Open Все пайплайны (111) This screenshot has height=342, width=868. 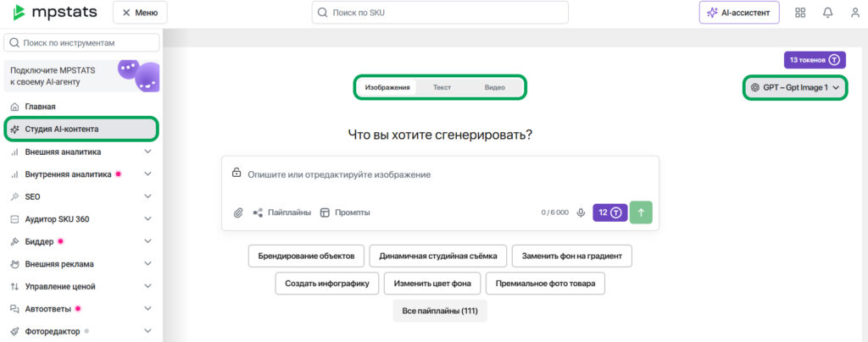[440, 311]
